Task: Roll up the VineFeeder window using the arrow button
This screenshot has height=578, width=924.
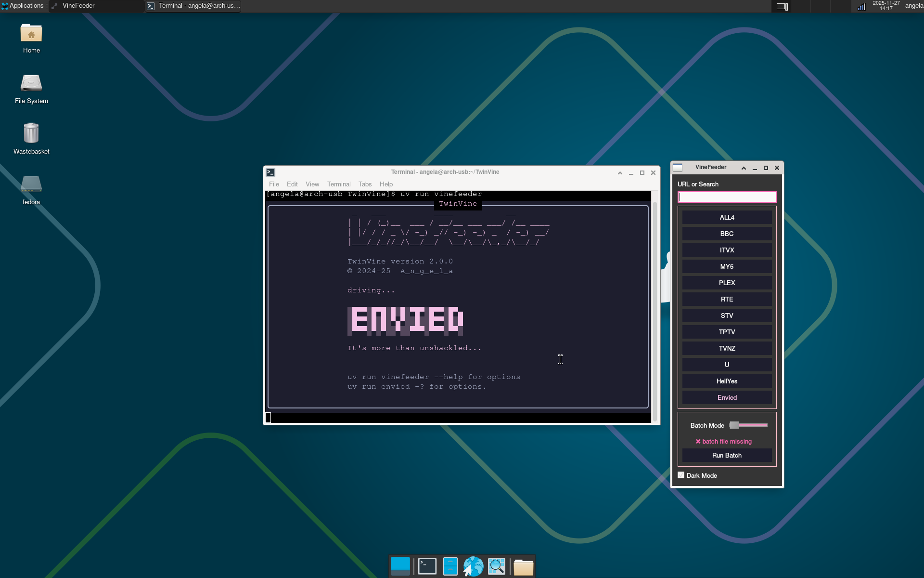Action: pyautogui.click(x=744, y=168)
